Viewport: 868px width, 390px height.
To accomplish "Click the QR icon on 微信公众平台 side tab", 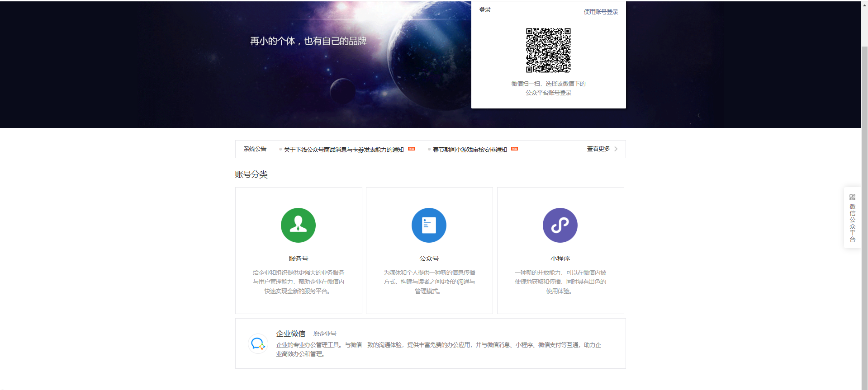I will click(852, 197).
